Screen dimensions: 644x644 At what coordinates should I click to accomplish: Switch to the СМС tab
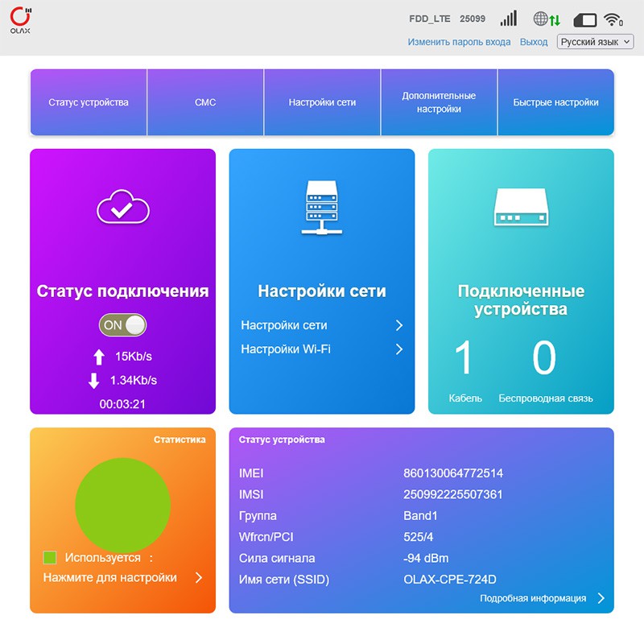205,102
